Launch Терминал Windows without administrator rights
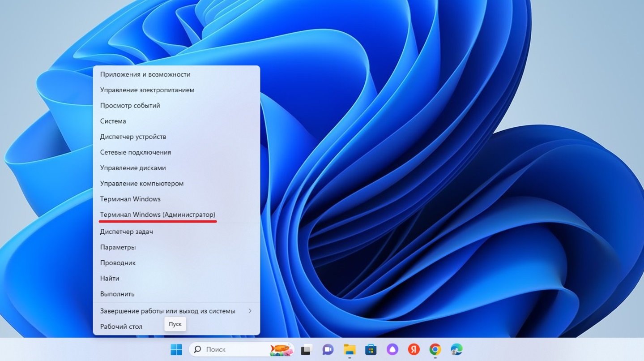Image resolution: width=644 pixels, height=361 pixels. pos(176,199)
